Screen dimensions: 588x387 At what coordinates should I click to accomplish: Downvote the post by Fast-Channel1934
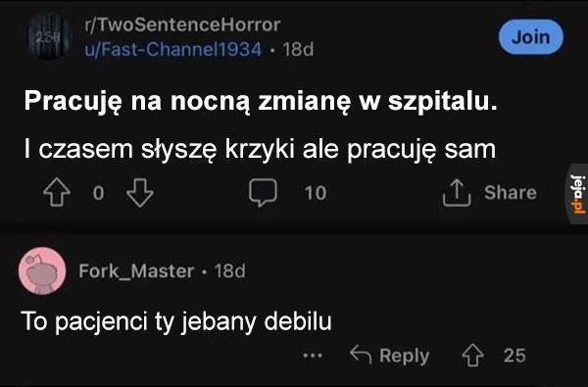click(x=140, y=193)
